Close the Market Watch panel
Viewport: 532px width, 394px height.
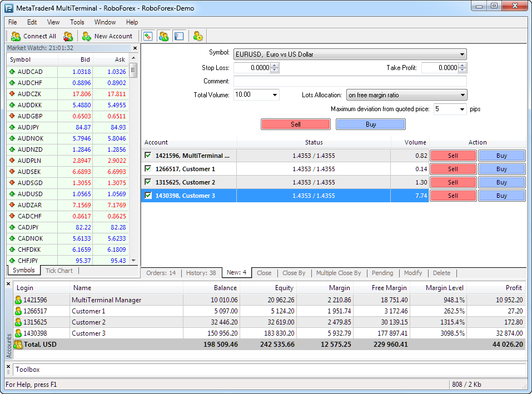(135, 48)
